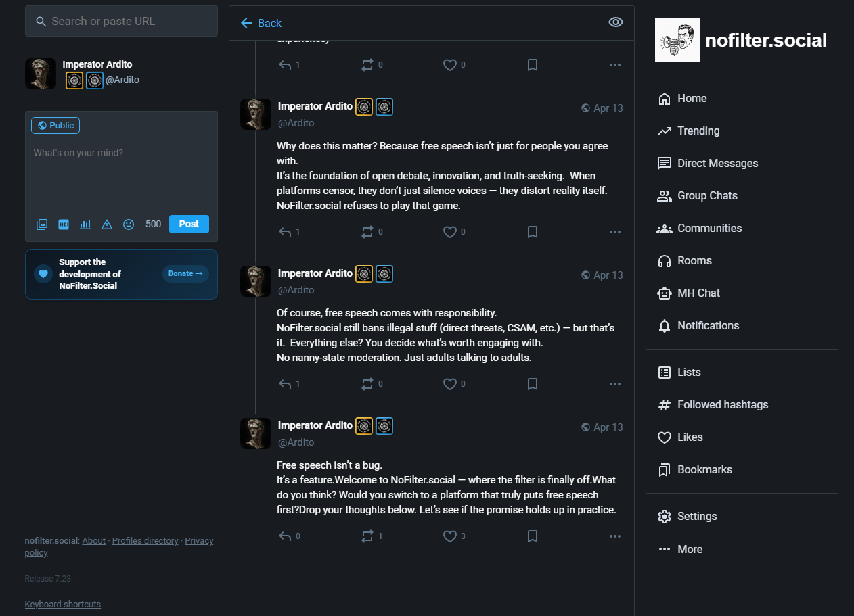Click the blue badge beside Ardito's name in sidebar
This screenshot has width=854, height=616.
point(95,80)
